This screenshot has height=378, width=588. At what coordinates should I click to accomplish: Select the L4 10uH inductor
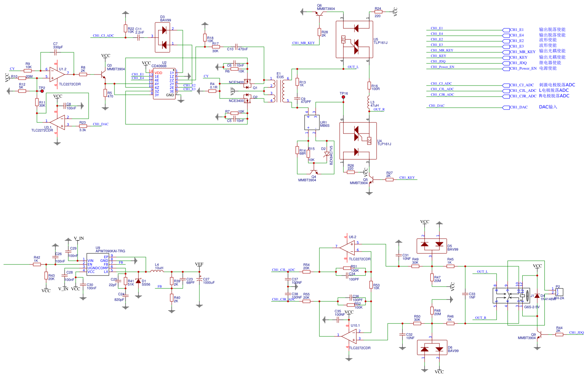point(157,271)
